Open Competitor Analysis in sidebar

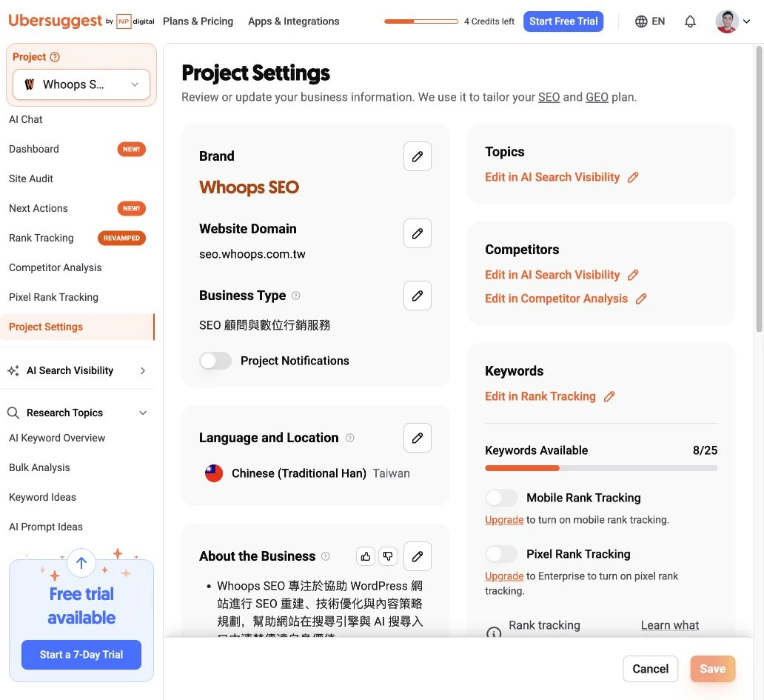55,267
